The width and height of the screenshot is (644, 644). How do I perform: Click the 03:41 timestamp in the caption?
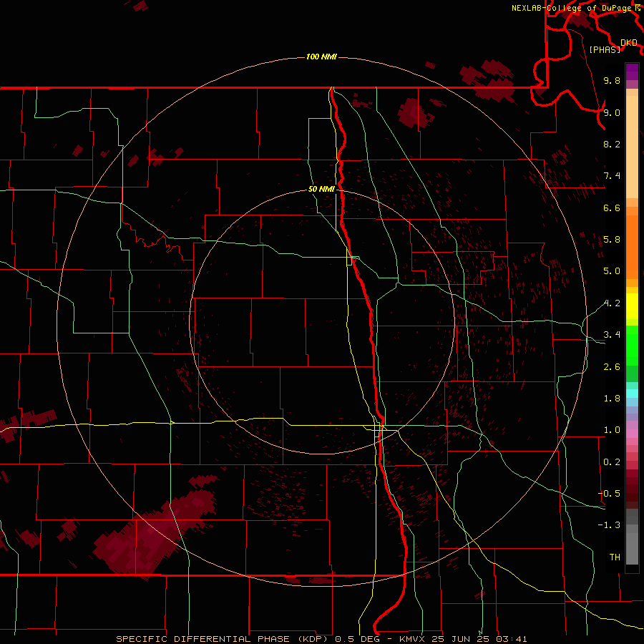512,639
